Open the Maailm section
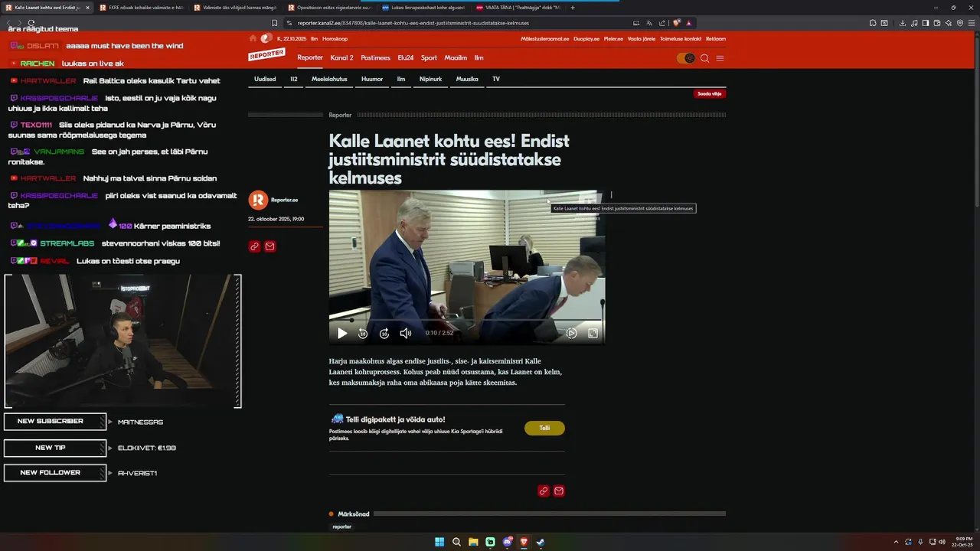 click(x=456, y=58)
